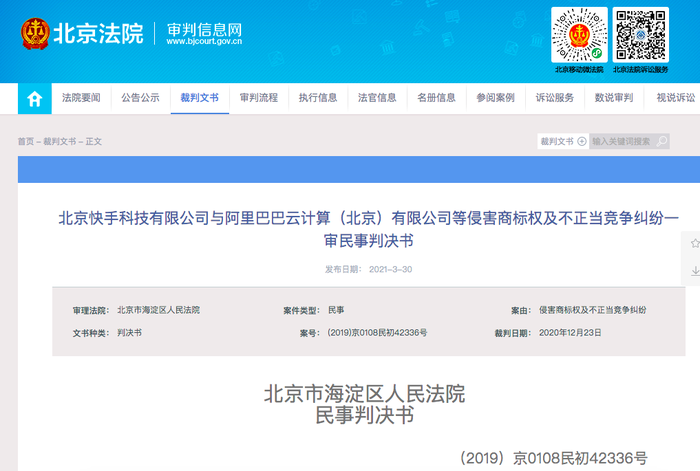Click the 北京移动微法院 caption text
700x471 pixels.
(579, 70)
